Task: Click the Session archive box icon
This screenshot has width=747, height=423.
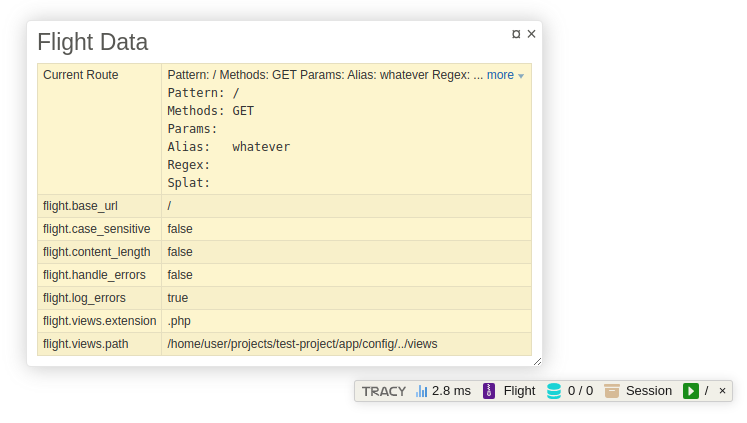Action: pyautogui.click(x=611, y=391)
